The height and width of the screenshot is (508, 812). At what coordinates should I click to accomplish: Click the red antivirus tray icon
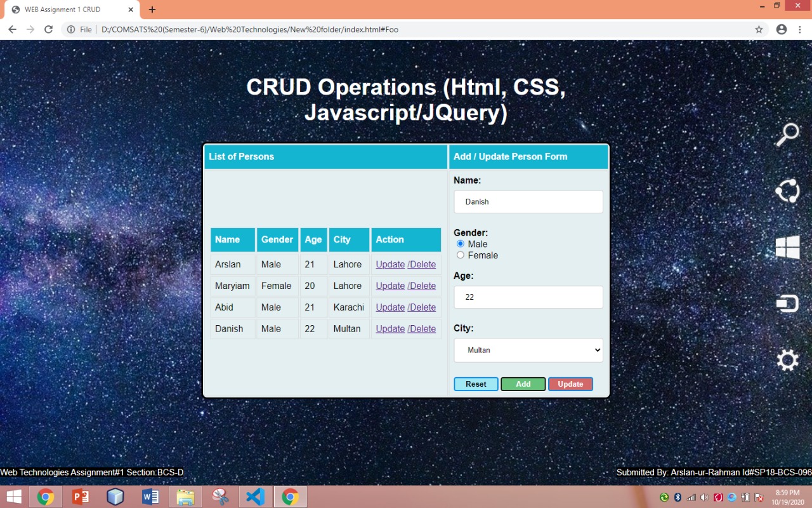click(718, 497)
